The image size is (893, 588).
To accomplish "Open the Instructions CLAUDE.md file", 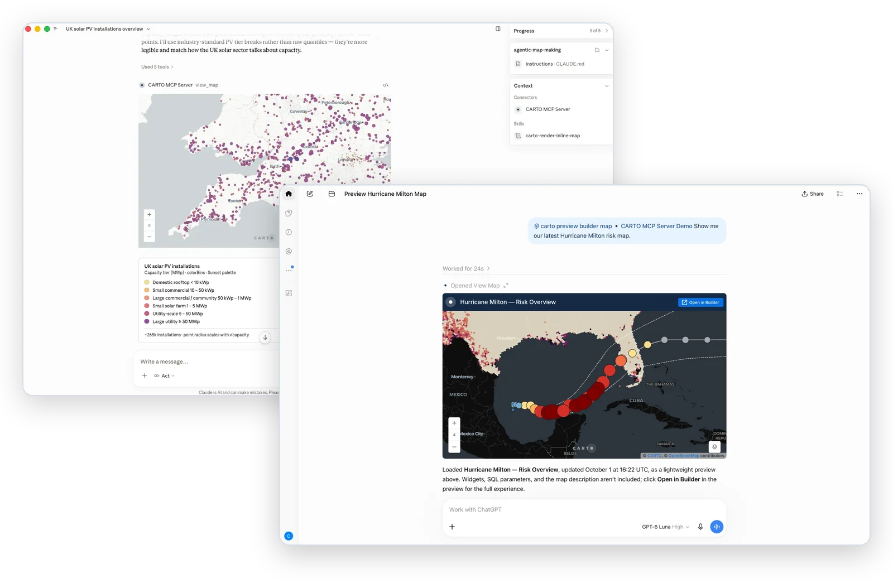I will pyautogui.click(x=549, y=64).
